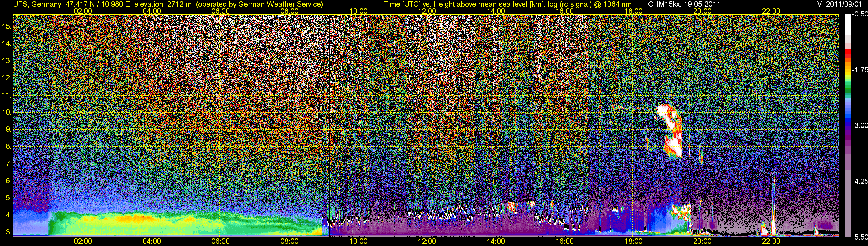Select the 22:00 top time tick
This screenshot has width=868, height=246.
(x=771, y=11)
